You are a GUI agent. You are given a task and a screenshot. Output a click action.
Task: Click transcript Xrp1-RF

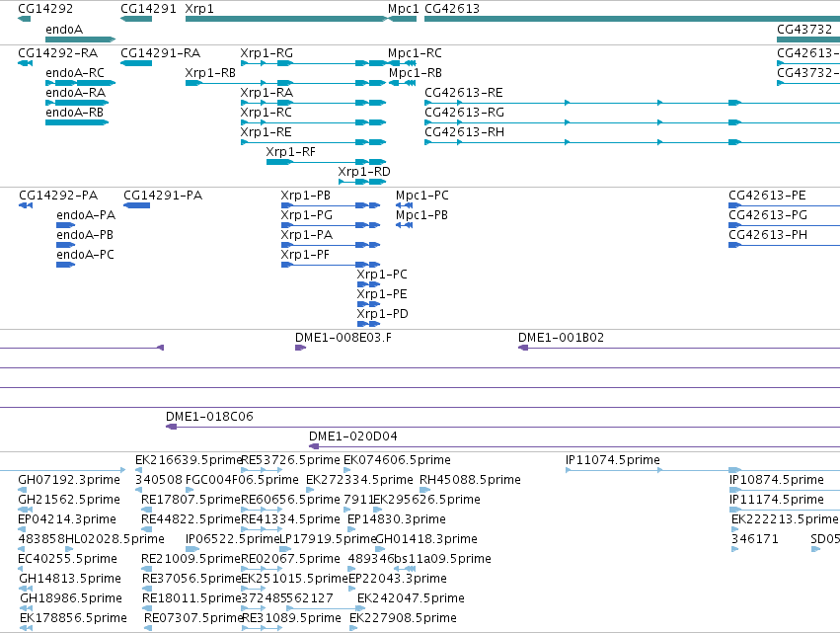pyautogui.click(x=291, y=152)
